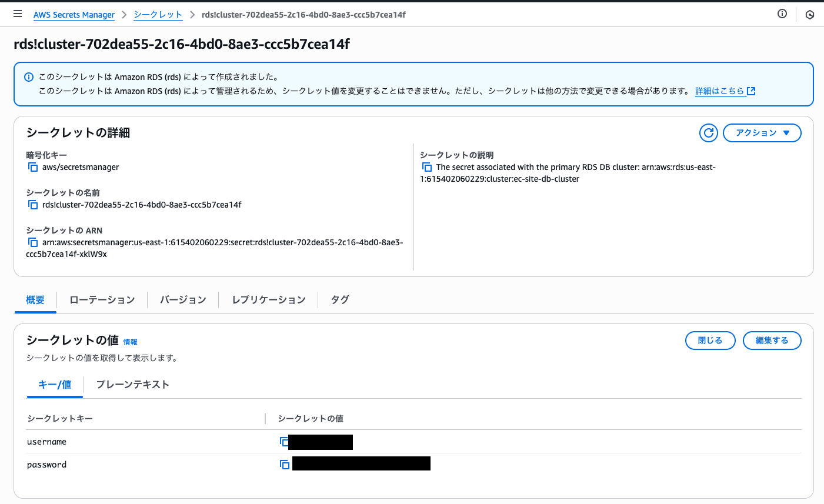Copy the secret description text
The image size is (824, 504).
[427, 167]
